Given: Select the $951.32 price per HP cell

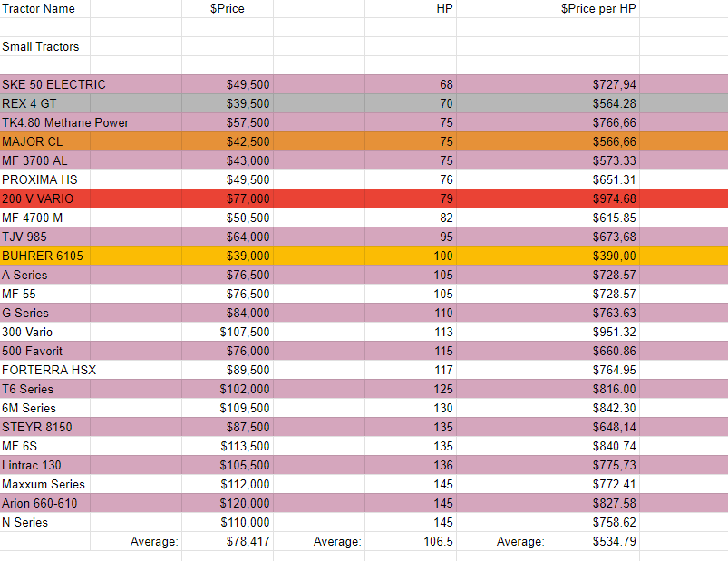Looking at the screenshot, I should [594, 332].
